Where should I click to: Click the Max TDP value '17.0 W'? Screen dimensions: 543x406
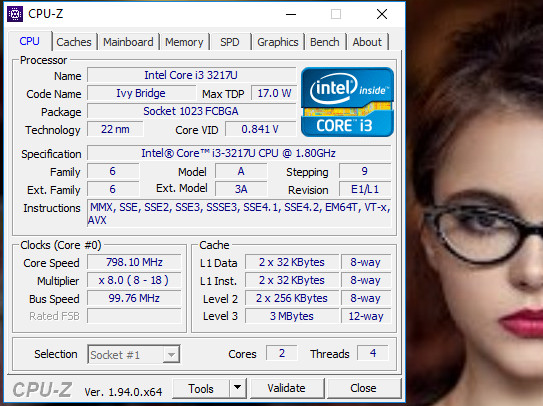click(274, 93)
